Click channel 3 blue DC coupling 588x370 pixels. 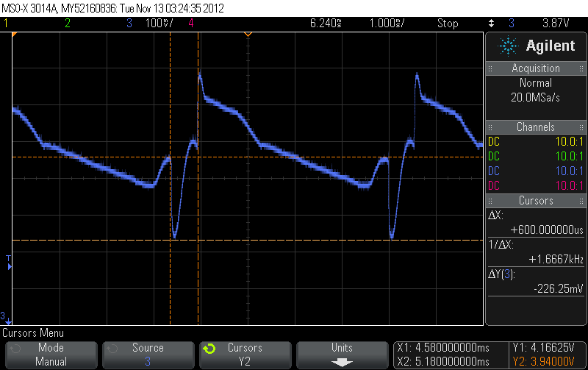coord(494,171)
